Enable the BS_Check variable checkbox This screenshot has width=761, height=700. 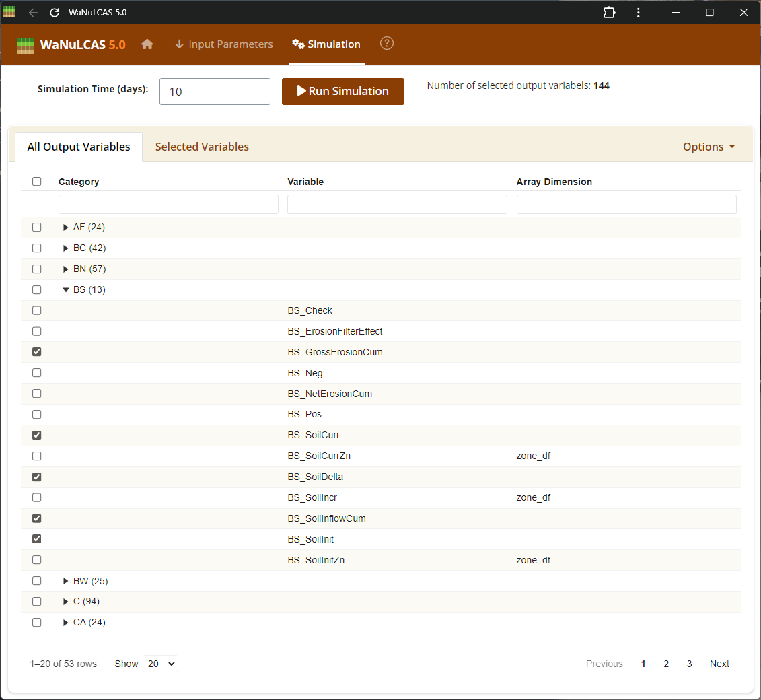tap(37, 310)
